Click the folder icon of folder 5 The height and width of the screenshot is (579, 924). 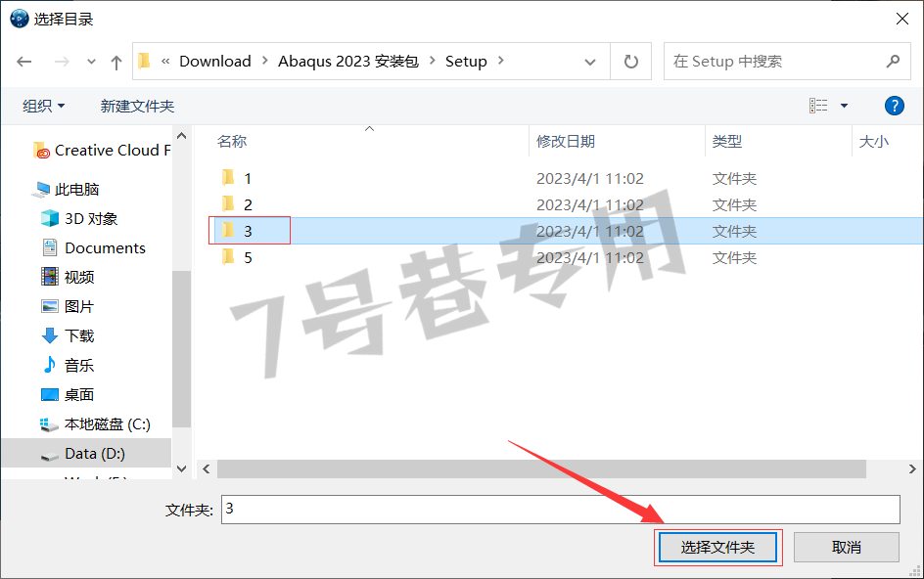[228, 257]
